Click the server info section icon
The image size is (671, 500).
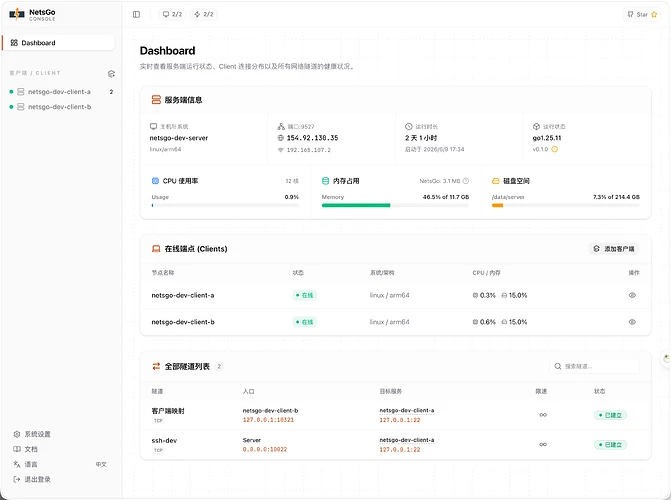pyautogui.click(x=156, y=100)
